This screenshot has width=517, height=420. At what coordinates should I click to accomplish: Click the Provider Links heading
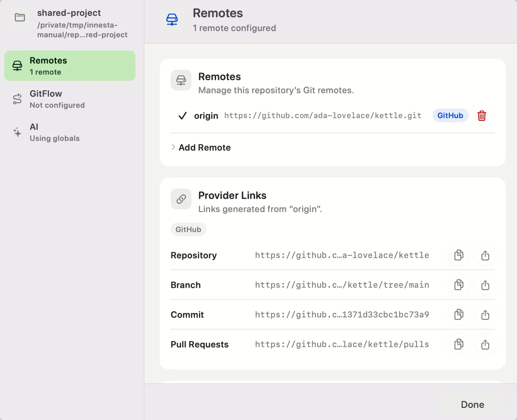pos(232,195)
